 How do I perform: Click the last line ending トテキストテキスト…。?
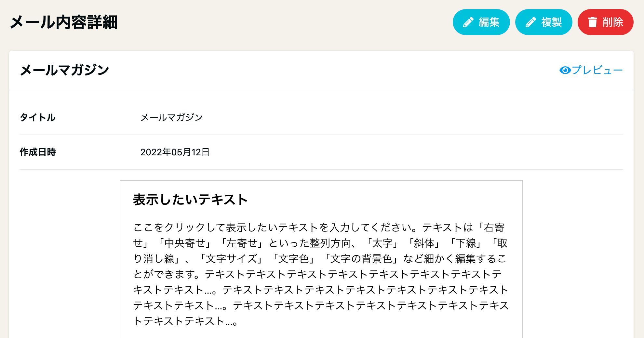click(185, 321)
